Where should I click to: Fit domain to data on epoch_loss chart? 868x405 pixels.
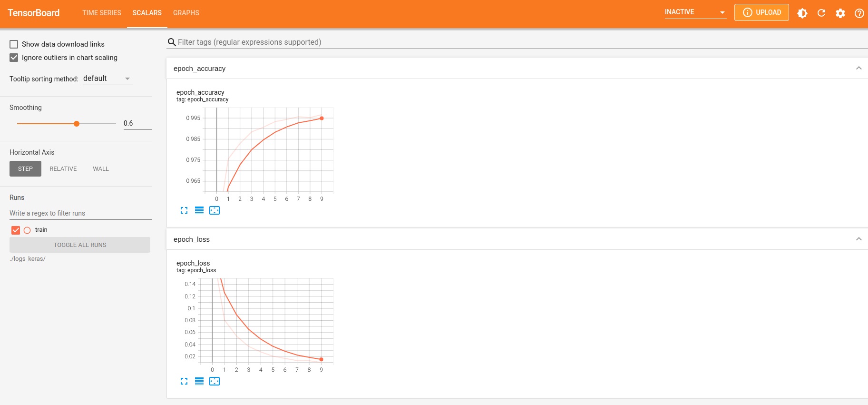215,381
